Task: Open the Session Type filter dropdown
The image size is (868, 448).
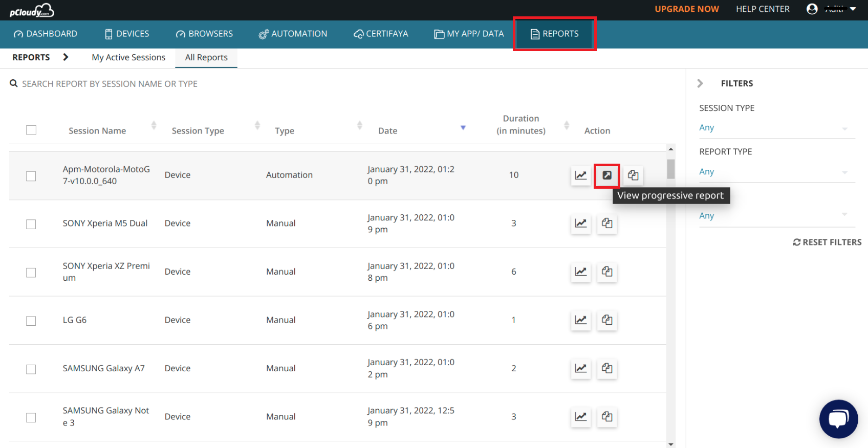Action: pos(776,128)
